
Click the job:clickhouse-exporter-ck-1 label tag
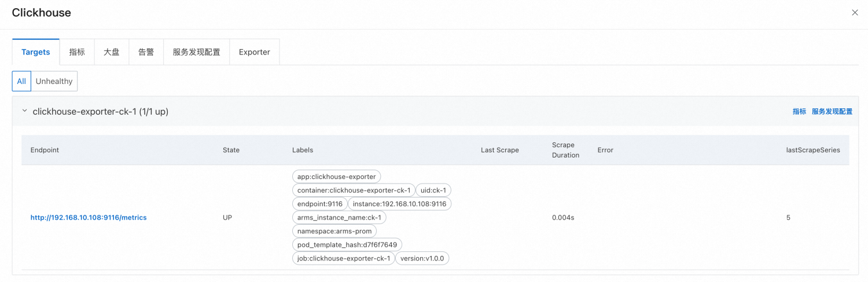coord(344,258)
